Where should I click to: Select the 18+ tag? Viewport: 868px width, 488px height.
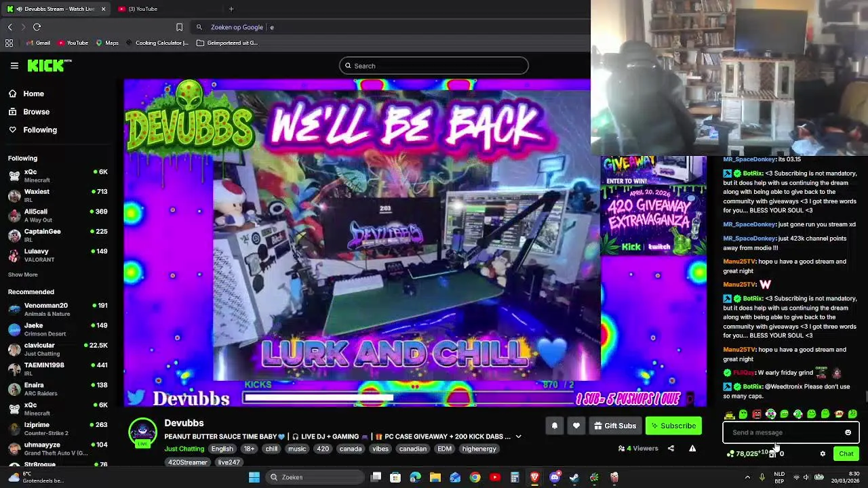250,449
